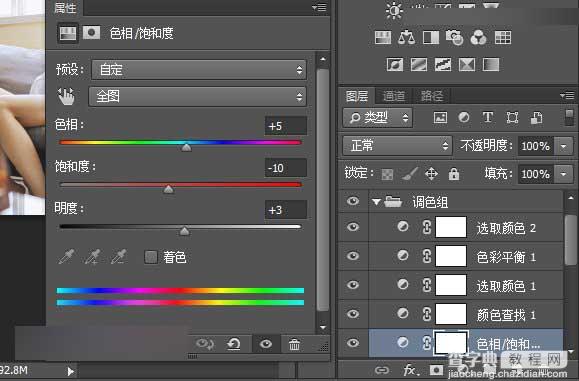Toggle the layer filter on/off switch
Image resolution: width=579 pixels, height=381 pixels.
tap(569, 118)
